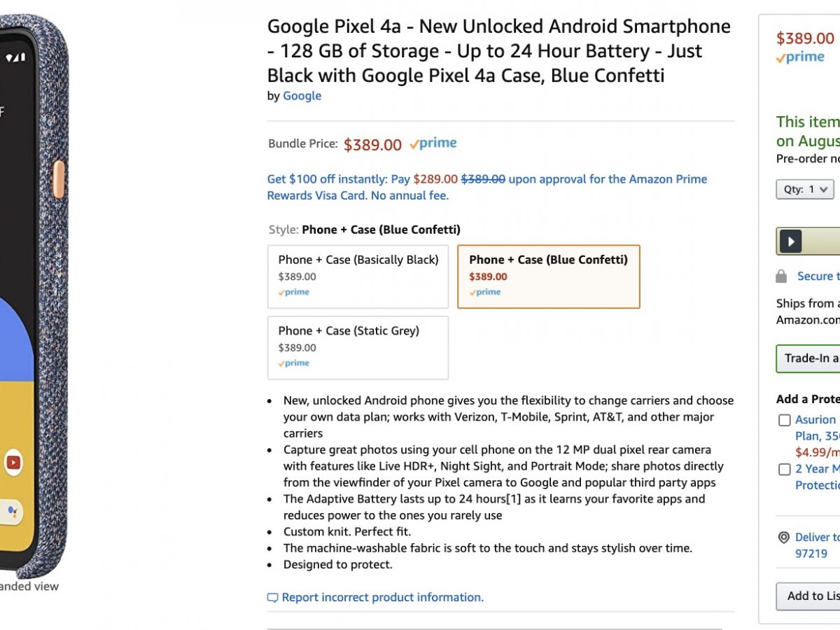Viewport: 840px width, 630px height.
Task: Check the Asurion protection plan checkbox
Action: 785,420
